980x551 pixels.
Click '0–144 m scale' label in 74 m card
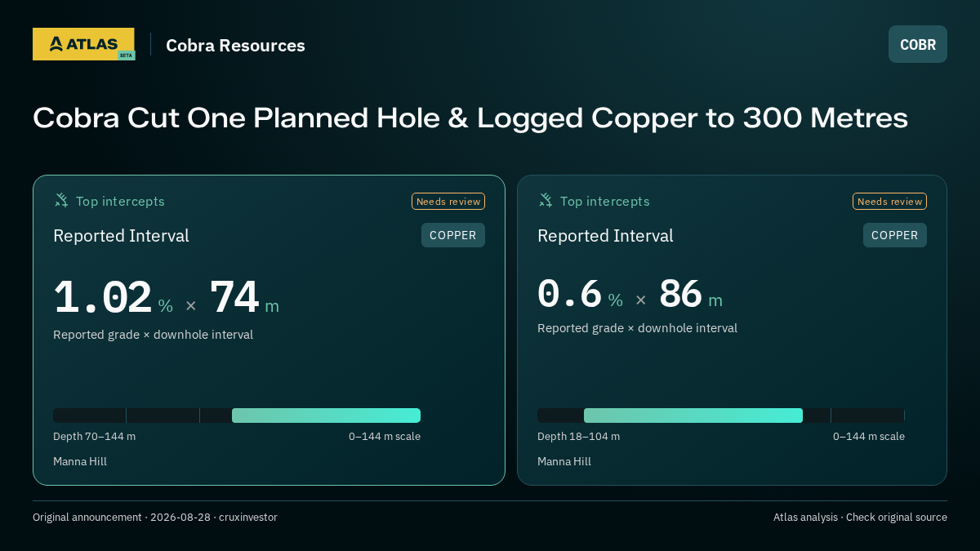coord(385,437)
